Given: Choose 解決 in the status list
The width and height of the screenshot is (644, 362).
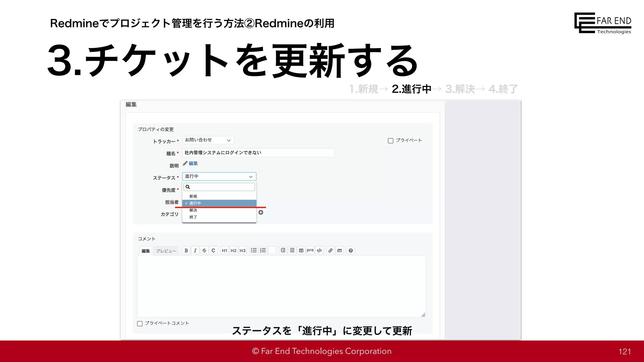Looking at the screenshot, I should point(219,210).
